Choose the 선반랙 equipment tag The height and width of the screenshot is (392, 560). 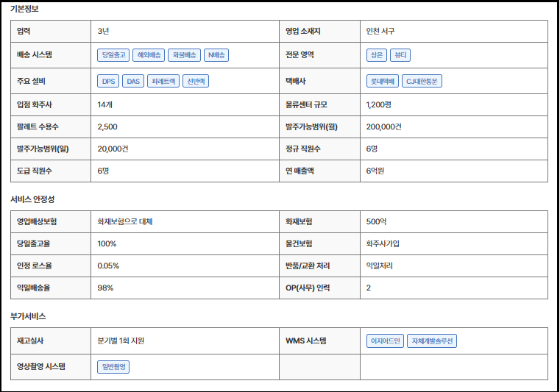click(196, 81)
